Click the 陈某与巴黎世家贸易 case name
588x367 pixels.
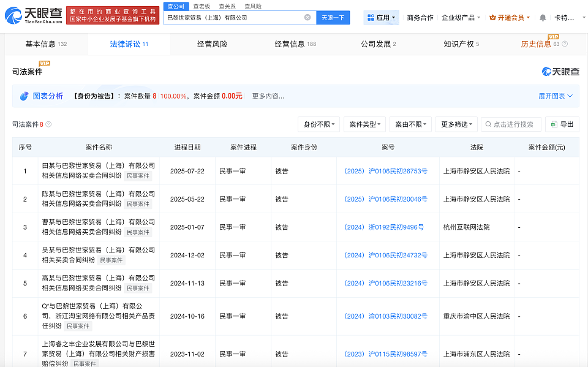coord(98,199)
